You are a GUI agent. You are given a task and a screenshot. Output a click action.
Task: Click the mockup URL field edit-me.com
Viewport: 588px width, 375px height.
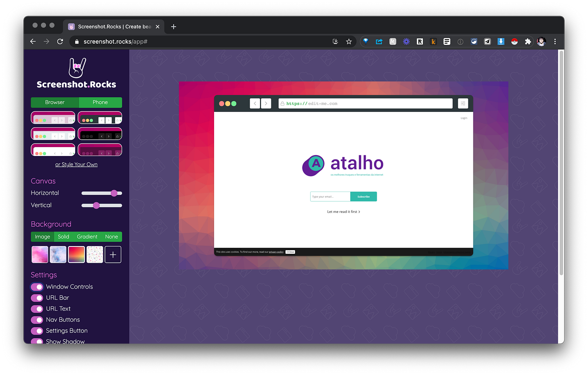(365, 104)
